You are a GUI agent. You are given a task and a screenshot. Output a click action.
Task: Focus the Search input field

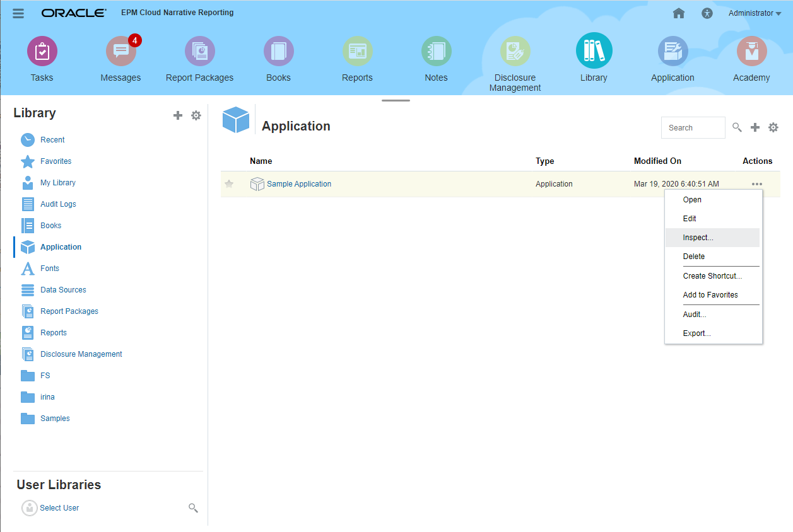click(x=693, y=127)
